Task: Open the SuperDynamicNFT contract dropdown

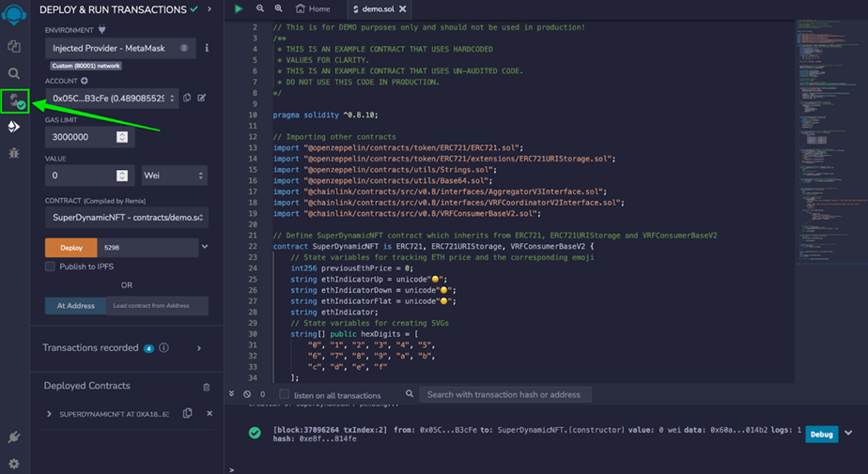Action: pos(127,218)
